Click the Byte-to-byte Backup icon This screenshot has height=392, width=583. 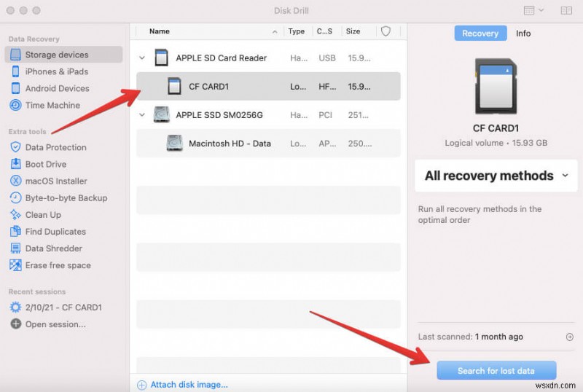[15, 198]
